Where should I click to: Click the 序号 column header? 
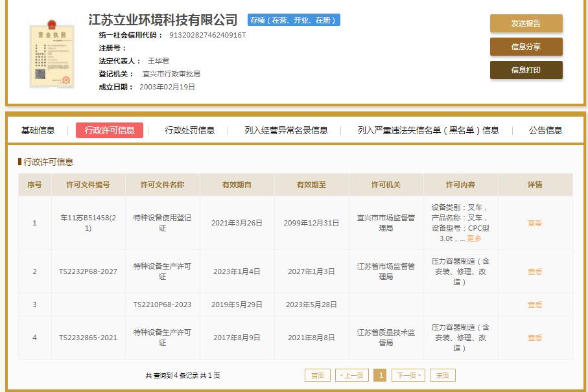(x=34, y=185)
